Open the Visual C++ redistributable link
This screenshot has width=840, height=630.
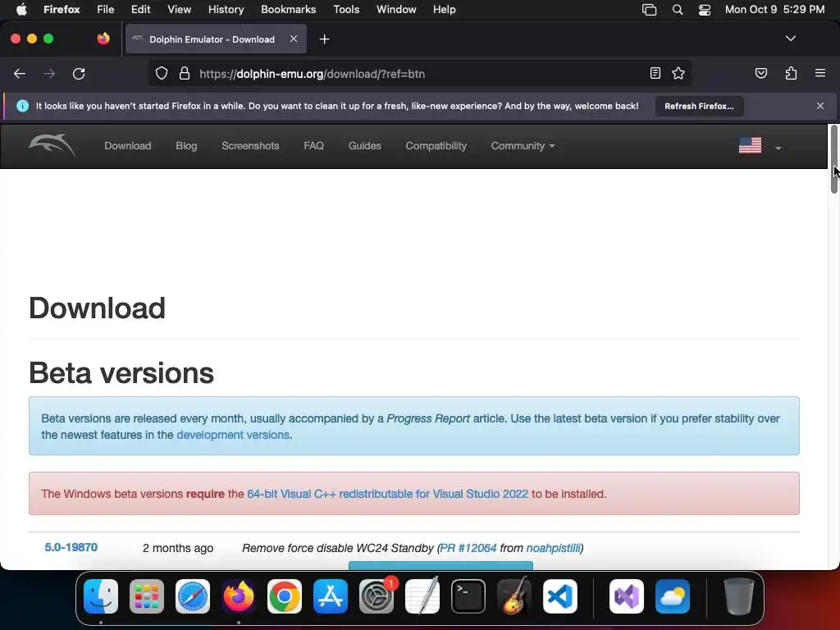pyautogui.click(x=387, y=494)
